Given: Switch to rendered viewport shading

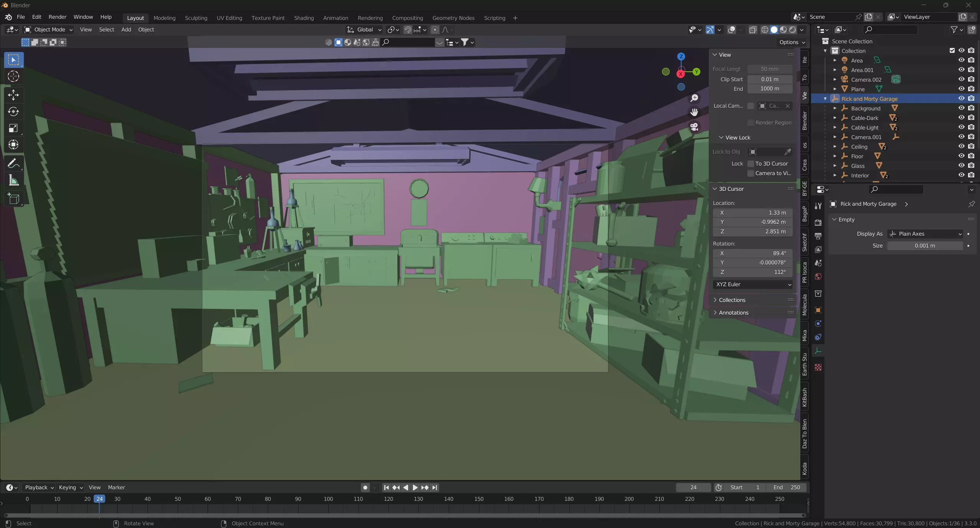Looking at the screenshot, I should [793, 30].
